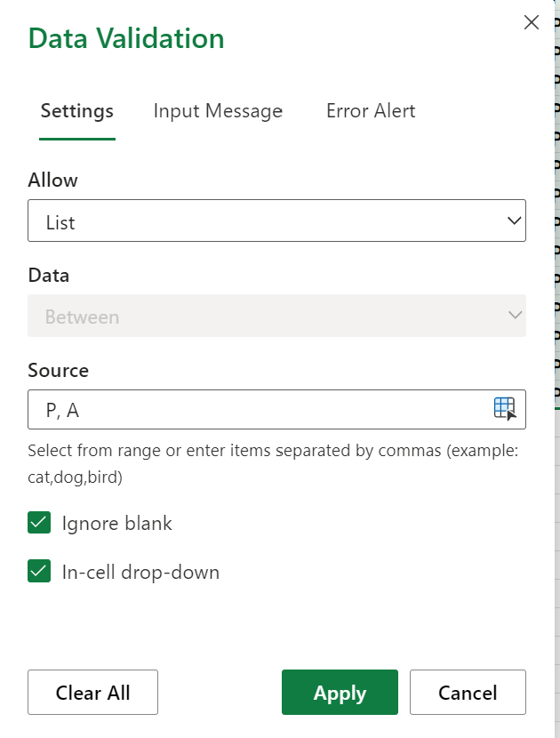Screen dimensions: 560x738
Task: Open the Error Alert tab
Action: (371, 111)
